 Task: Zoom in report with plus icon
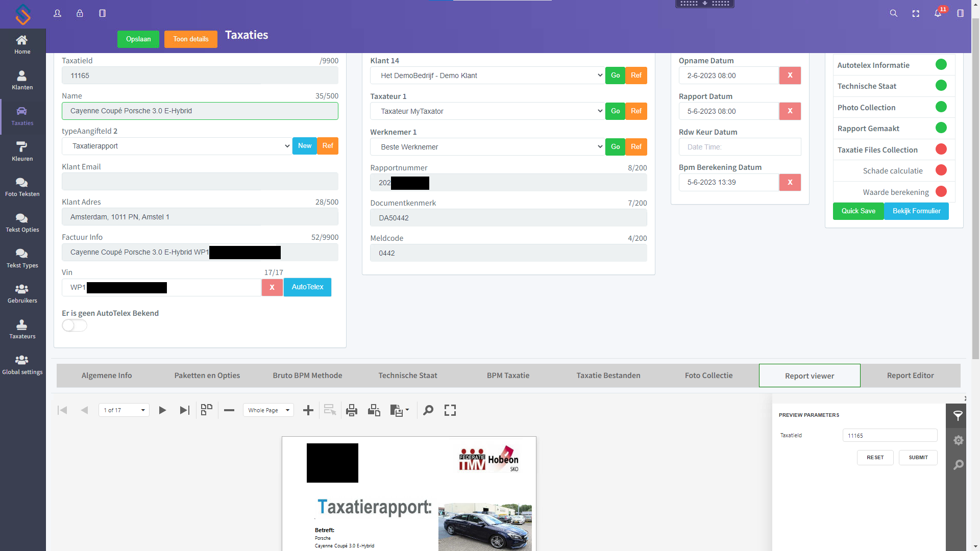308,410
